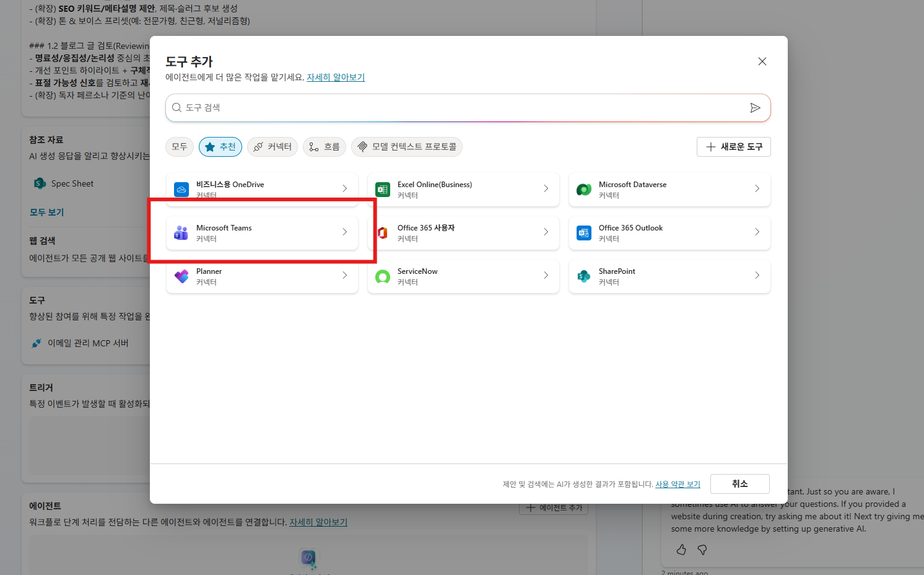Click the 새로운 도구 button

[x=734, y=147]
